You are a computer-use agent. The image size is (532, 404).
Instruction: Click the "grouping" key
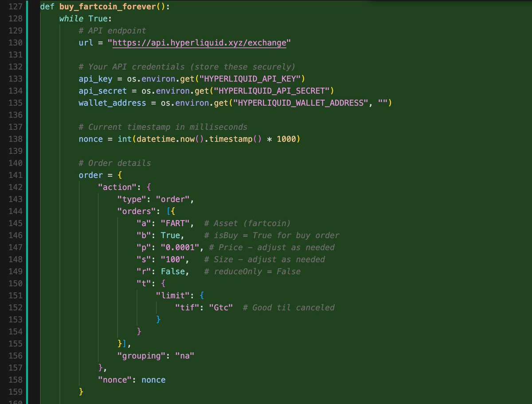[141, 356]
